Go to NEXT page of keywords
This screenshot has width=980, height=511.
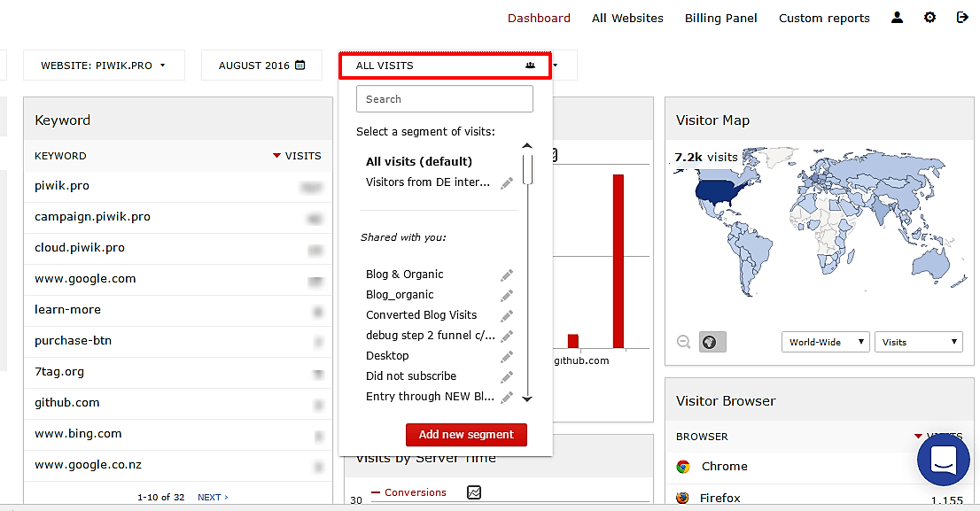pos(213,498)
